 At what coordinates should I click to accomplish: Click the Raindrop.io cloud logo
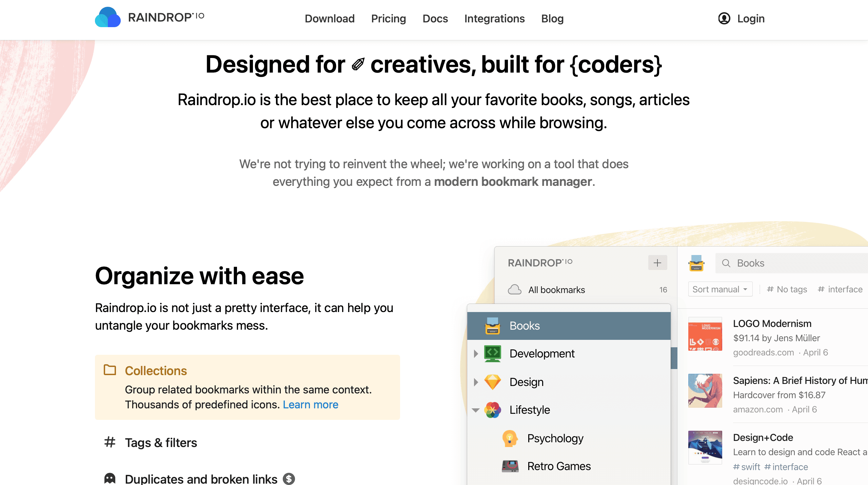(108, 18)
